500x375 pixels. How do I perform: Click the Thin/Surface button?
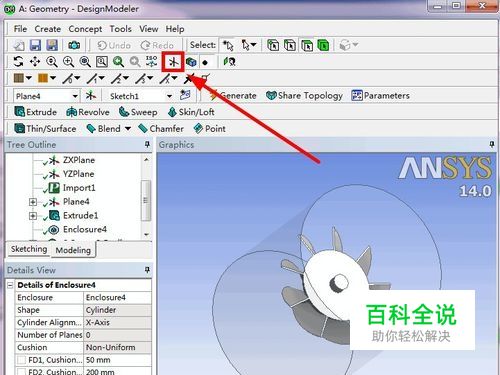click(x=45, y=129)
